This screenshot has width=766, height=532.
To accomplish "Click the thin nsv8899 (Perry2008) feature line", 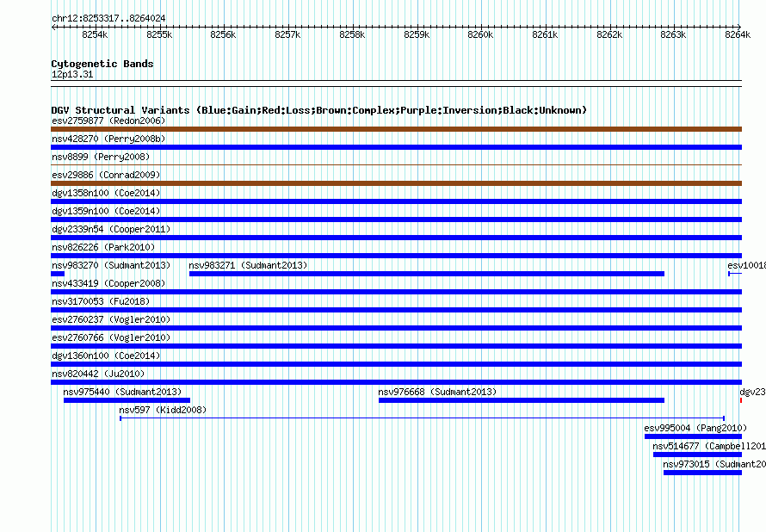I will (x=396, y=165).
